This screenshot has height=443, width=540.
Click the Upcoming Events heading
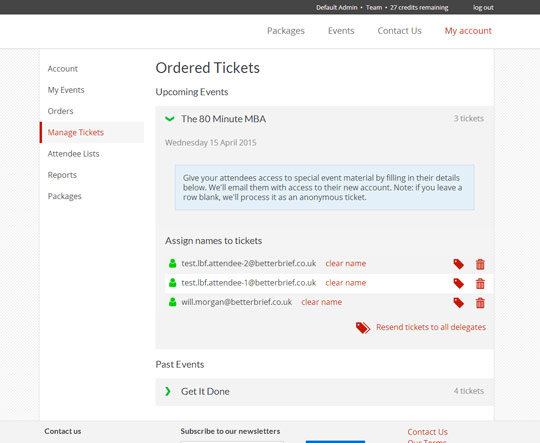tap(192, 92)
